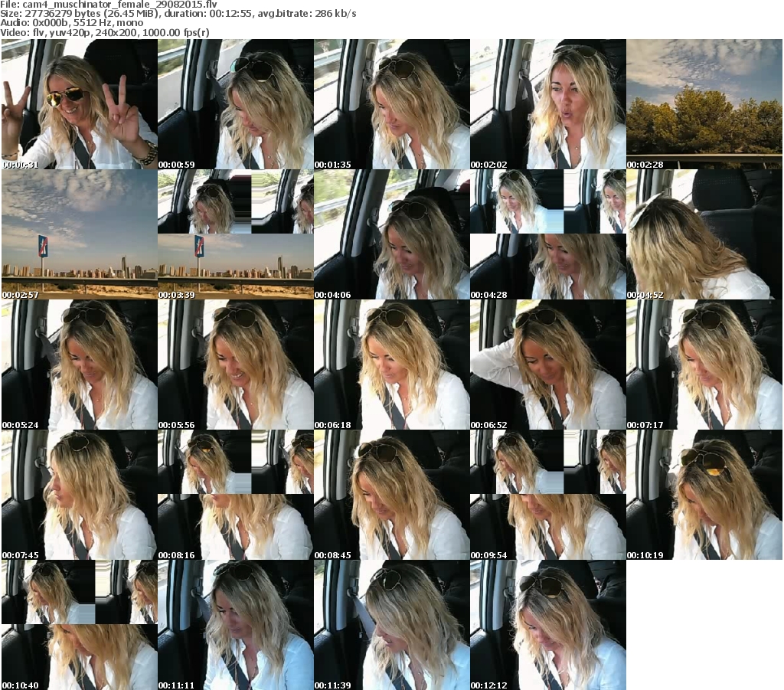Screen dimensions: 784x690
Task: Select the Size line showing 26.45 MiB
Action: click(x=178, y=14)
